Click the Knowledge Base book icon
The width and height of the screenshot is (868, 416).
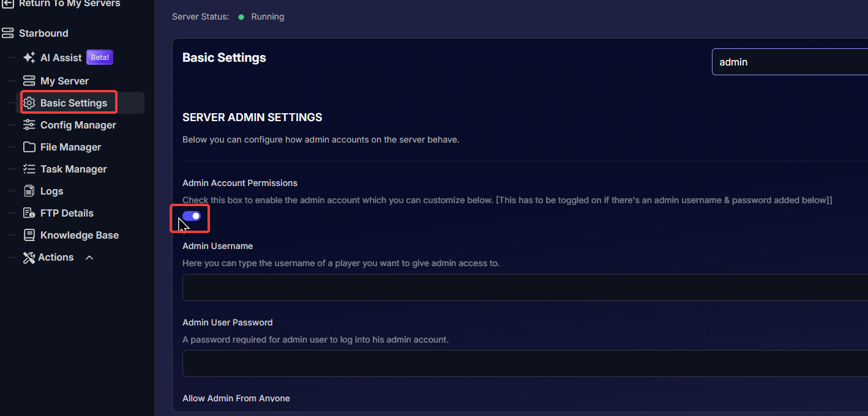coord(29,235)
